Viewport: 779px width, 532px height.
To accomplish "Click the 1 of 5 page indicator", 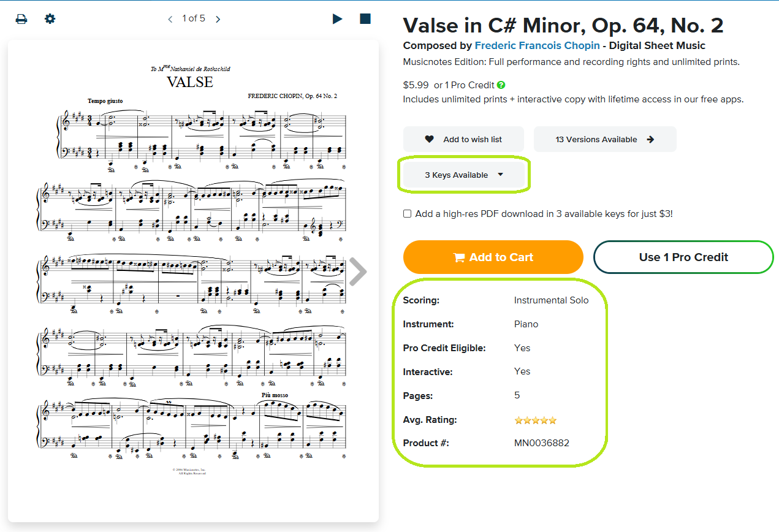I will (194, 18).
